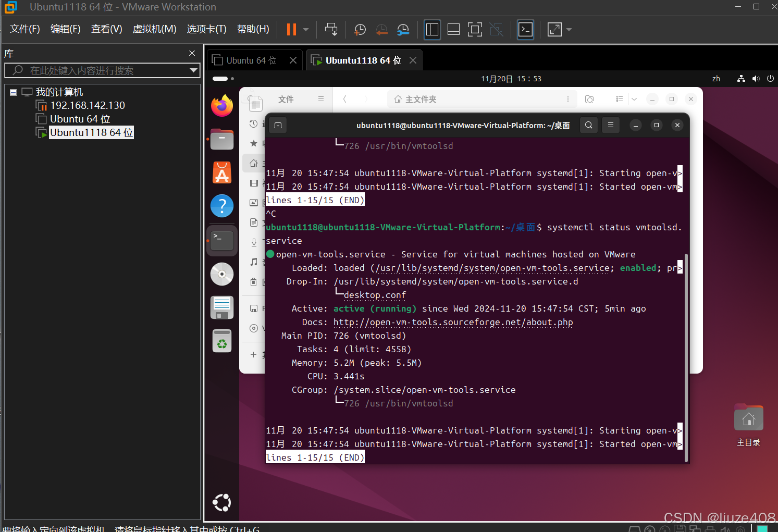The image size is (778, 532).
Task: Close the Ubuntu 64 位 tab
Action: (293, 60)
